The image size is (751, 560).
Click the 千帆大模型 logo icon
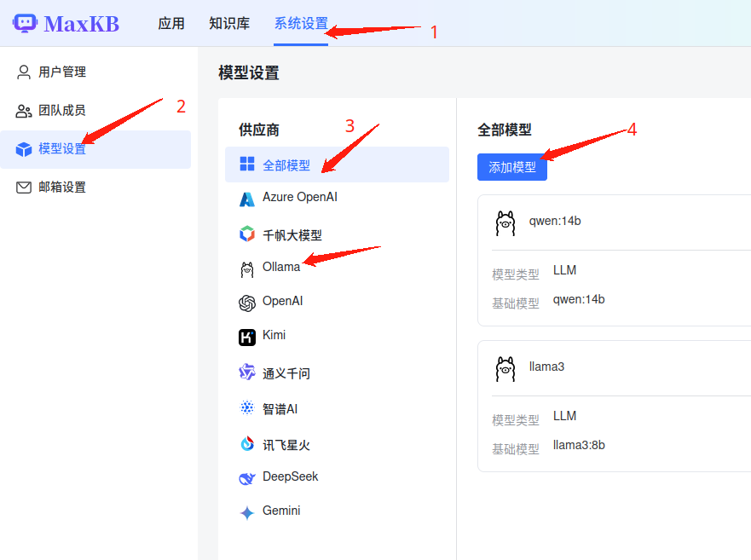pyautogui.click(x=247, y=234)
